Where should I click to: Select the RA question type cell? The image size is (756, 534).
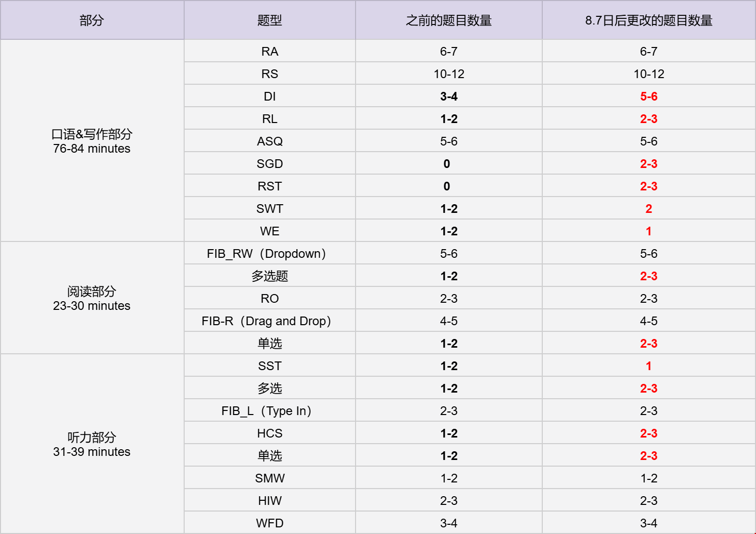coord(269,52)
